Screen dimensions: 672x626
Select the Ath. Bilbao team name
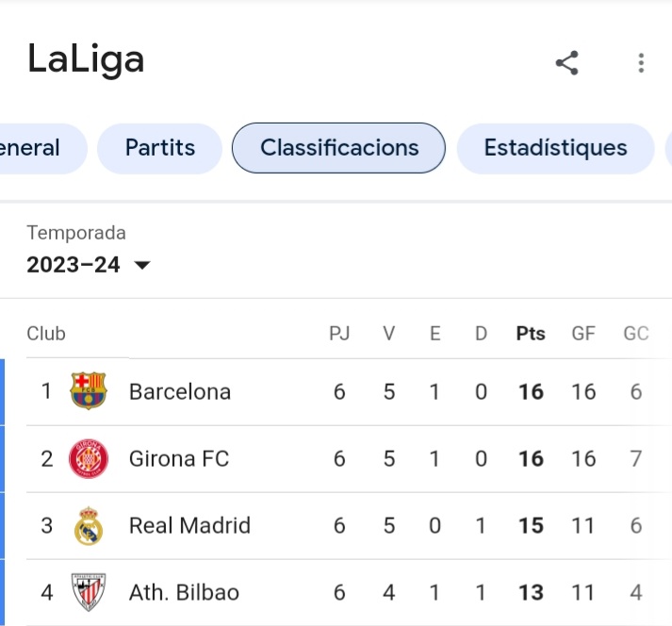[x=184, y=593]
